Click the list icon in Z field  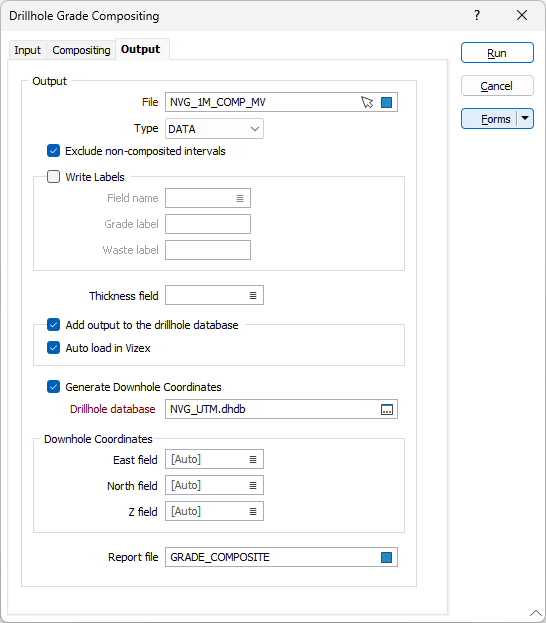[253, 512]
